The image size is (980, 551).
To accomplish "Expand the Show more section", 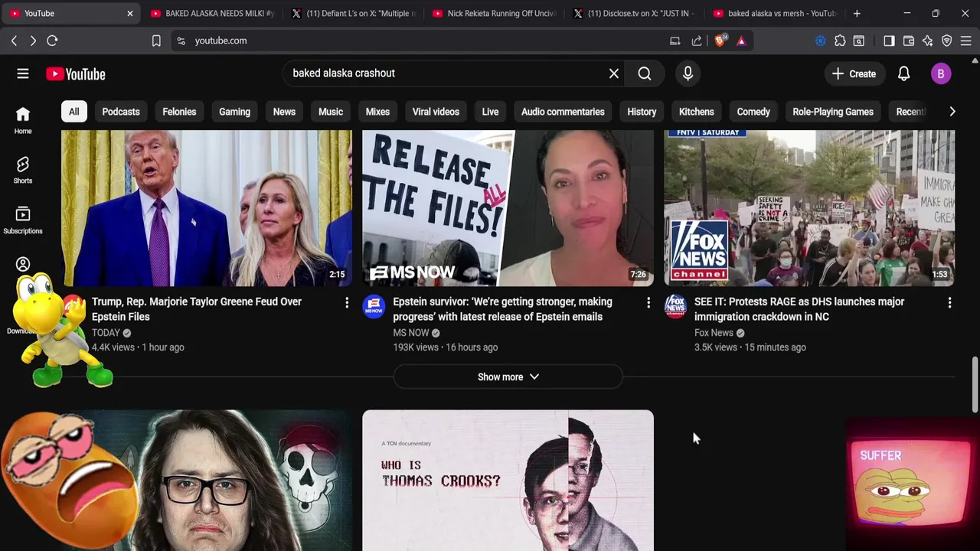I will (x=508, y=377).
